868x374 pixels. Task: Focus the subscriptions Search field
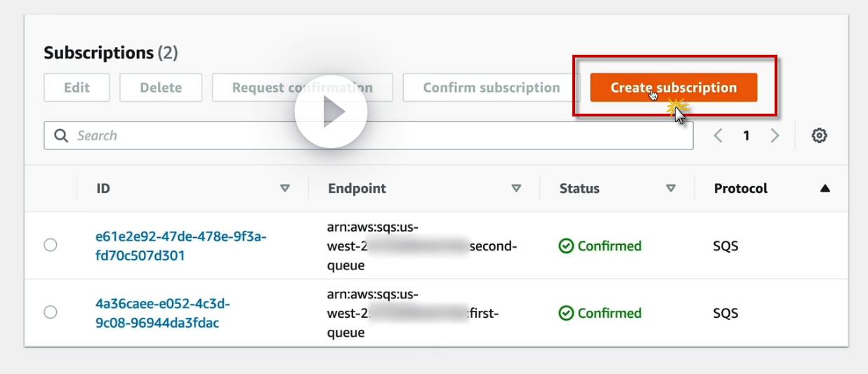(x=379, y=136)
